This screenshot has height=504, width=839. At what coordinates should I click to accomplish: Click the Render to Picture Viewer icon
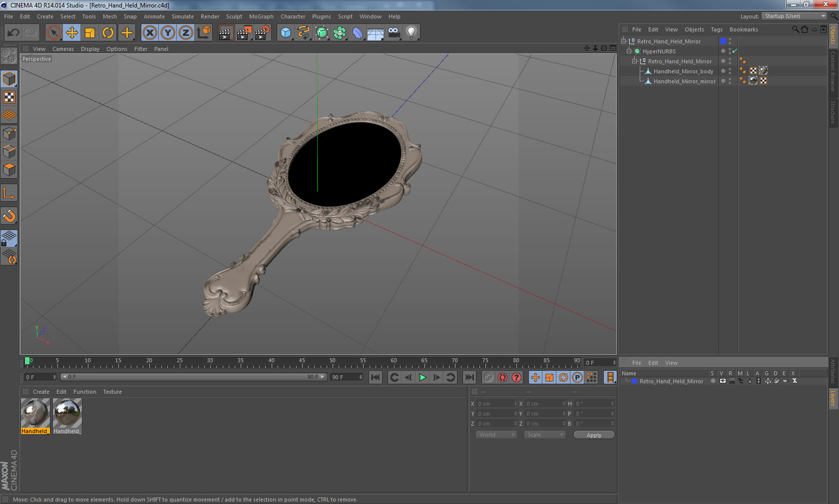coord(244,33)
